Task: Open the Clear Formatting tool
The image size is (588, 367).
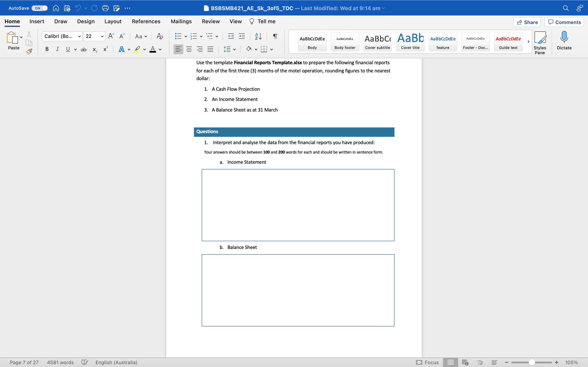Action: point(159,36)
